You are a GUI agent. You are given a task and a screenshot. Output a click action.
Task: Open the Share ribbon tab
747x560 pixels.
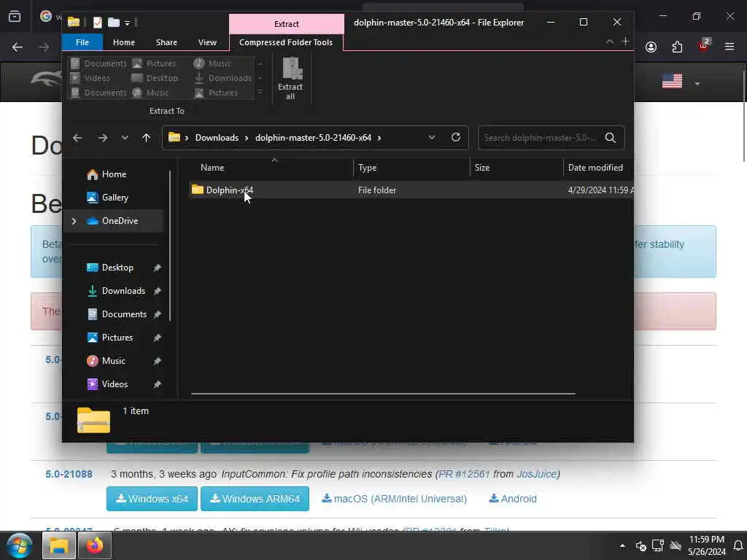click(166, 42)
